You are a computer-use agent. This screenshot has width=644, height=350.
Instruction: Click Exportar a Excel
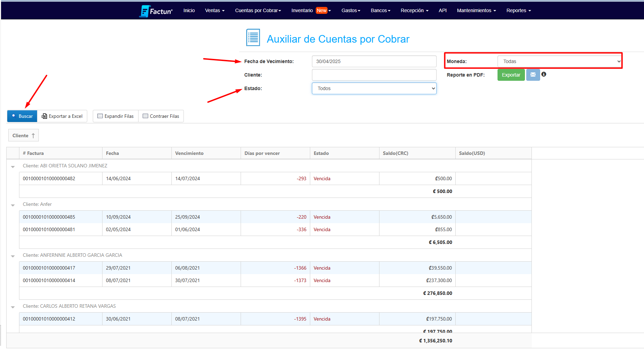click(62, 116)
